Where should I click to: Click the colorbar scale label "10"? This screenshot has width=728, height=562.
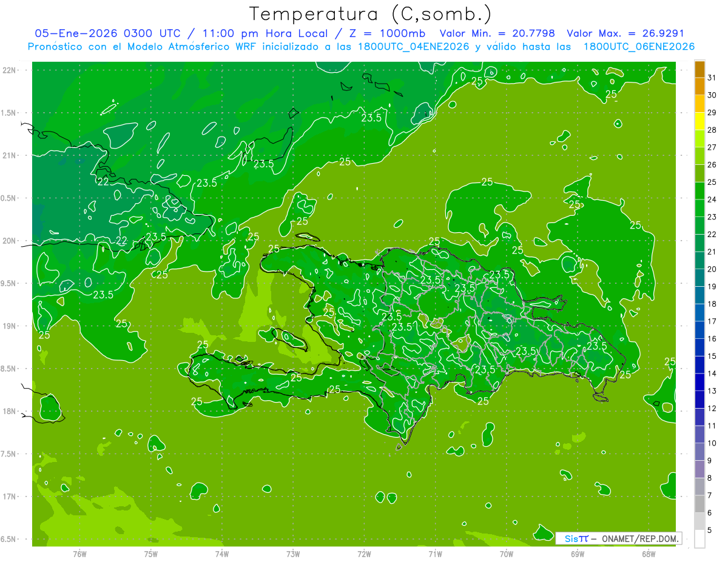tap(712, 443)
